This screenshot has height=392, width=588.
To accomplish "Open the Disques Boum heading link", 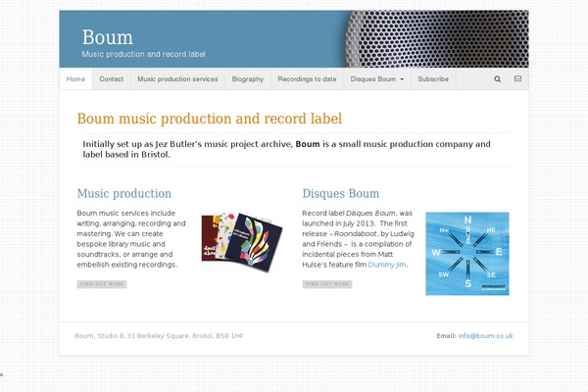I will 340,193.
